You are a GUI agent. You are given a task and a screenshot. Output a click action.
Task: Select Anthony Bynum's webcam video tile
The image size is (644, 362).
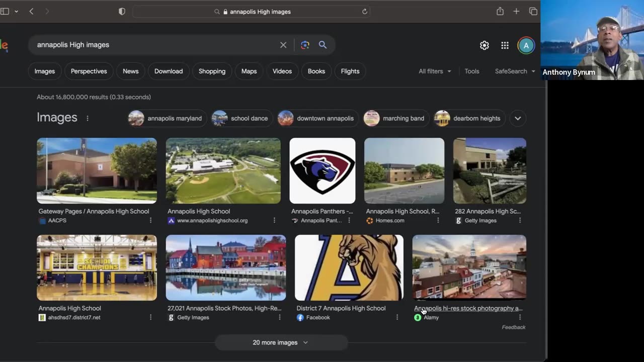(592, 40)
